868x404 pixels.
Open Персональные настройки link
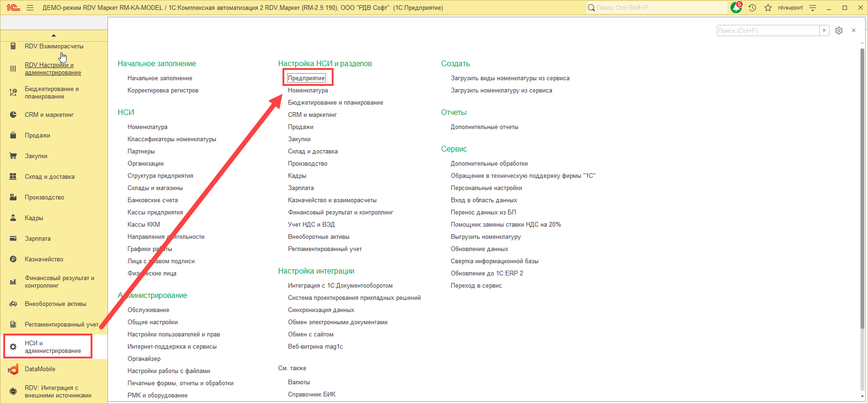(x=487, y=188)
